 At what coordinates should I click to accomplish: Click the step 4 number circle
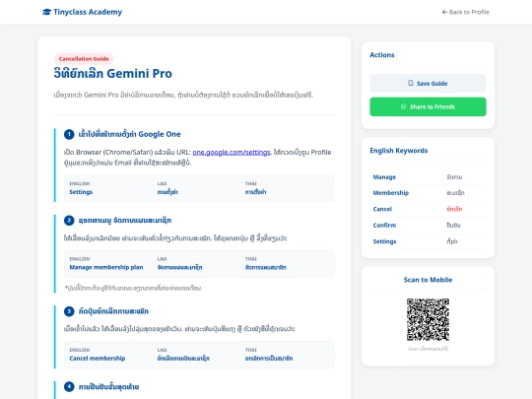tap(69, 387)
